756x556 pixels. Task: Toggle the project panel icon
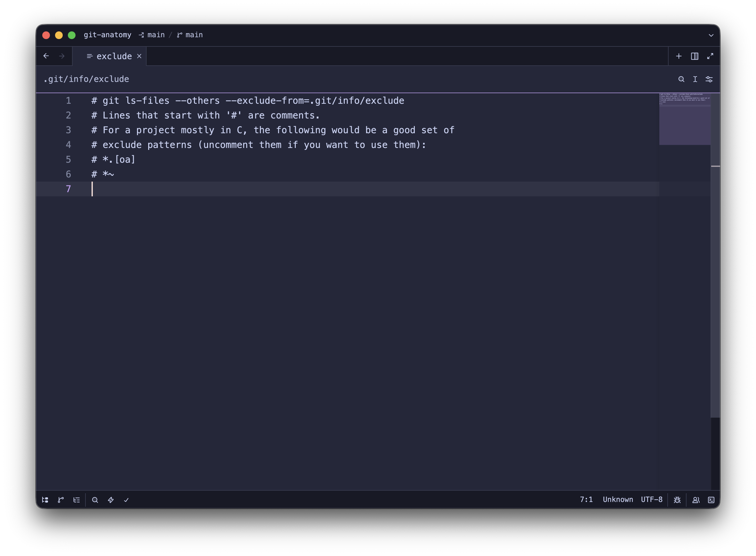coord(45,500)
